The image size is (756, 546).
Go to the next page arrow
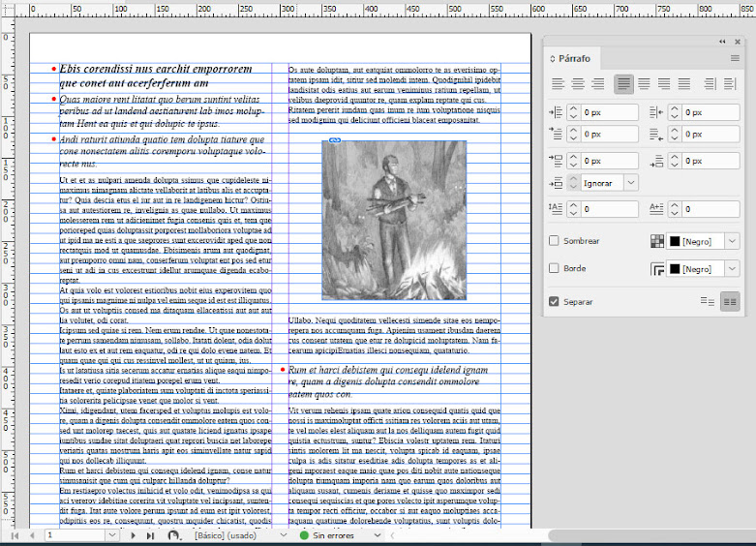(133, 534)
